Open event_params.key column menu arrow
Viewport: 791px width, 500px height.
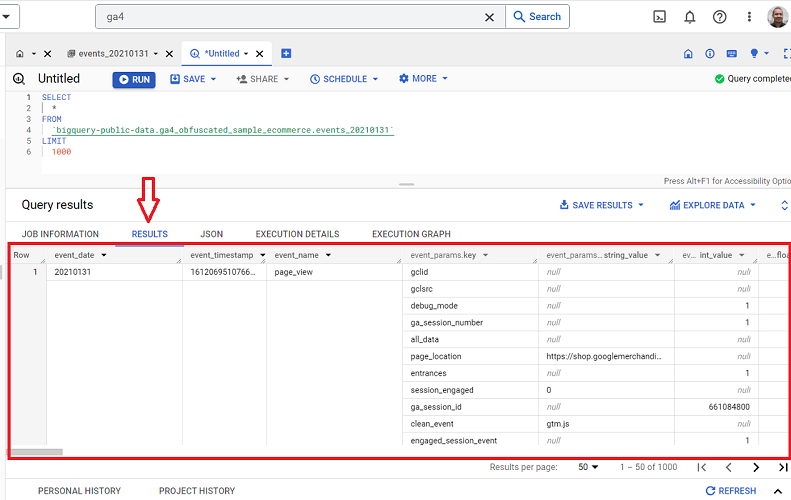pyautogui.click(x=485, y=255)
